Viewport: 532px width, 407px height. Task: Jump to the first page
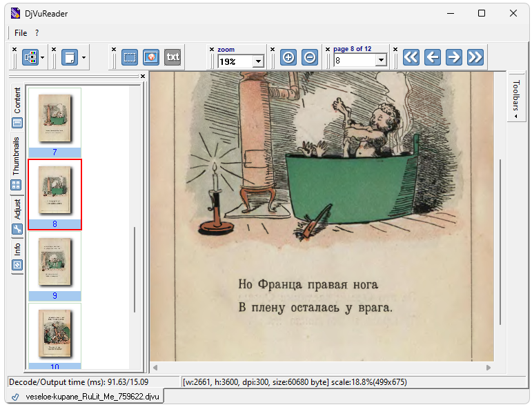click(411, 57)
